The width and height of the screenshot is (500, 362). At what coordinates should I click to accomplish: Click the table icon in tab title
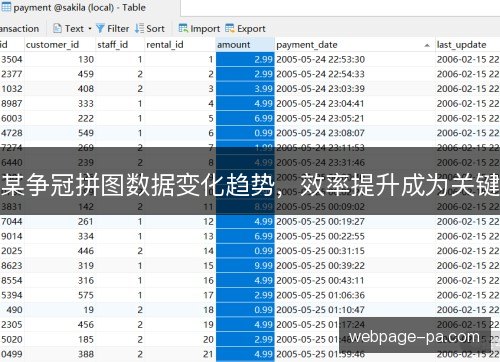pos(6,7)
